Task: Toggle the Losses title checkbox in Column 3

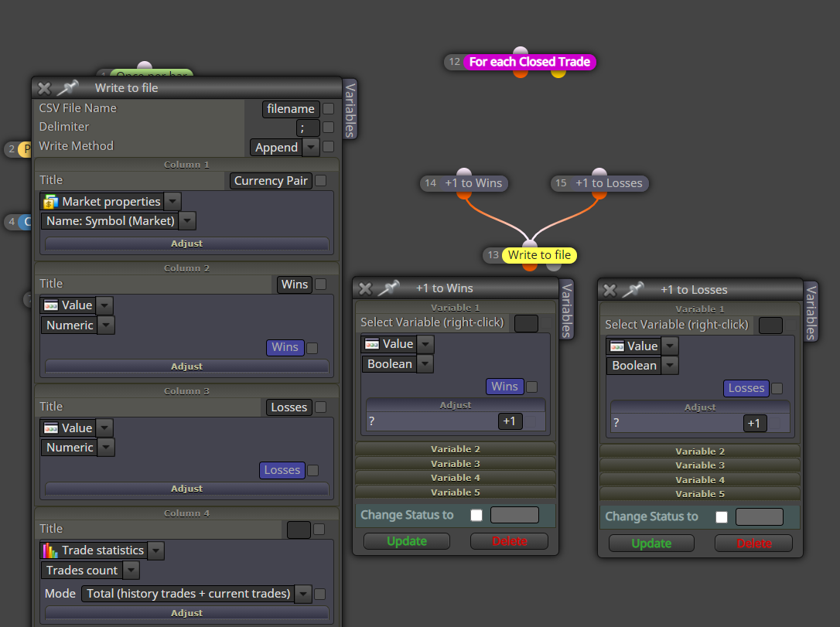Action: tap(320, 407)
